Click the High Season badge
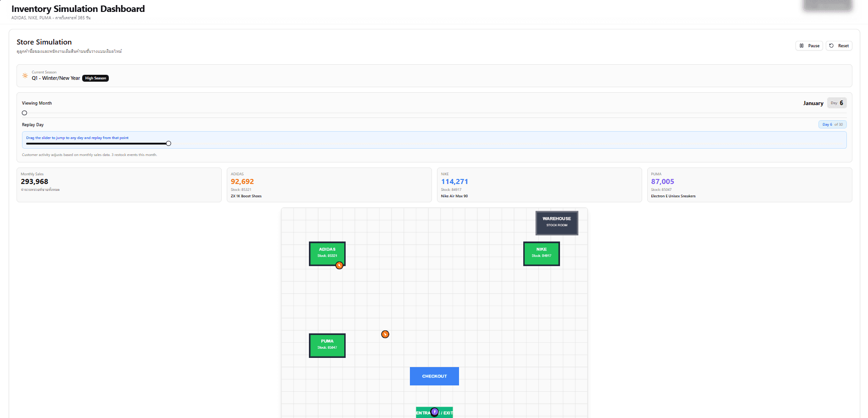The height and width of the screenshot is (418, 868). tap(95, 78)
